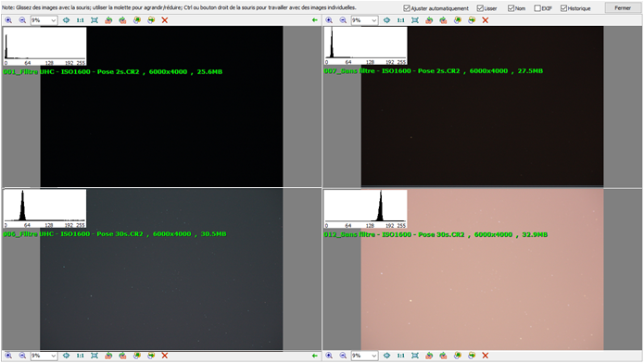Toggle the Nom checkbox
This screenshot has width=644, height=363.
511,8
